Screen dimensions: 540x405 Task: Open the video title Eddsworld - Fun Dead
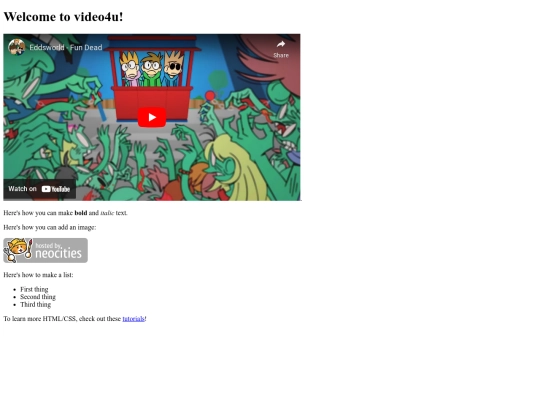point(66,48)
